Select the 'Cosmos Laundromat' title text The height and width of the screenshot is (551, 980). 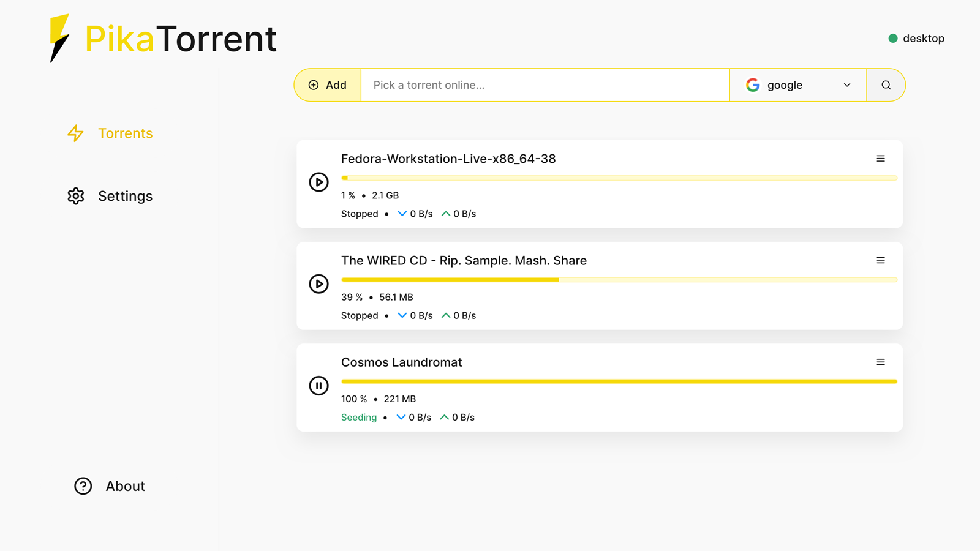tap(401, 362)
